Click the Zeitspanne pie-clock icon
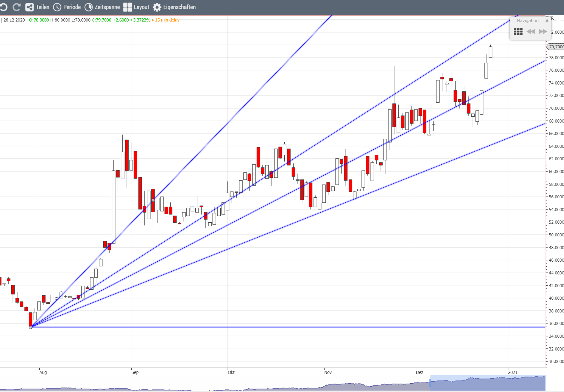This screenshot has height=392, width=564. point(89,7)
